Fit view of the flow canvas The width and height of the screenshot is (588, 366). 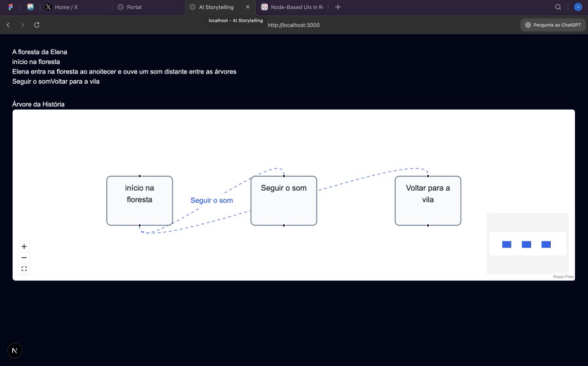(x=24, y=268)
